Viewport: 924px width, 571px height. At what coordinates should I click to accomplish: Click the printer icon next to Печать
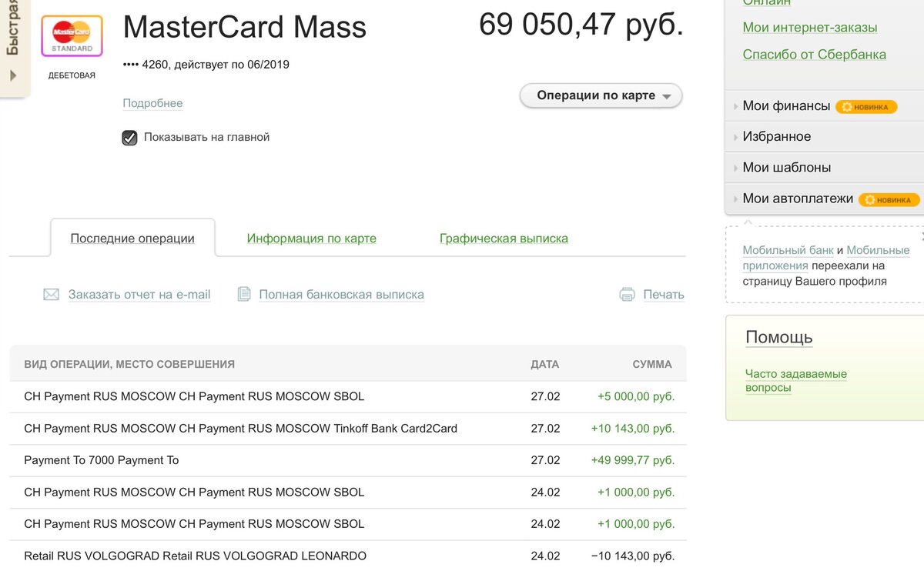tap(628, 294)
